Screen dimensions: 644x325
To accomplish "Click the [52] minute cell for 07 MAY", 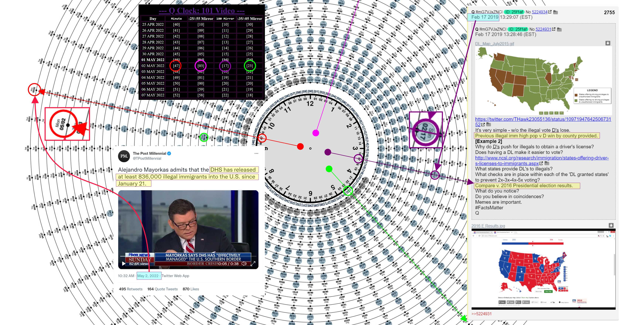I will (x=176, y=95).
